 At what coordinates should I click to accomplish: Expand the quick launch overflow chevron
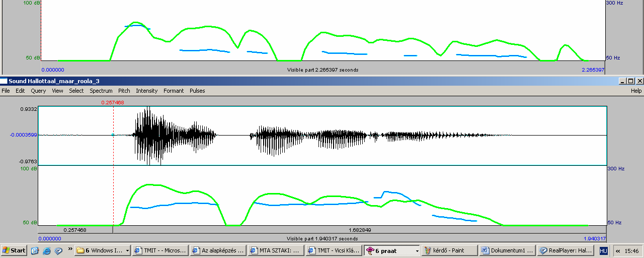click(x=70, y=249)
